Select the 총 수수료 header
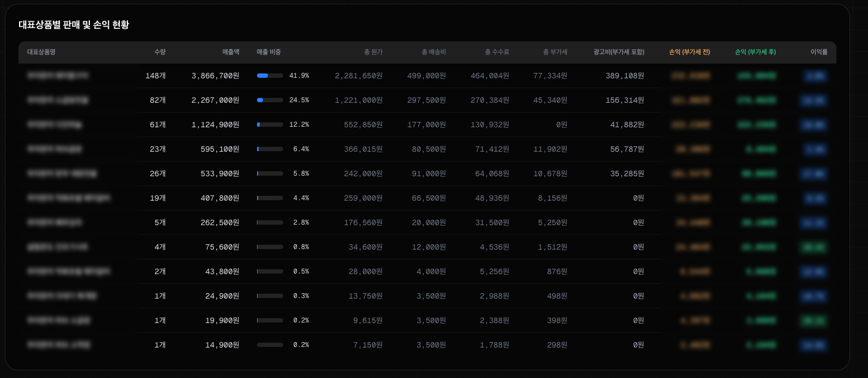The height and width of the screenshot is (378, 868). 497,52
